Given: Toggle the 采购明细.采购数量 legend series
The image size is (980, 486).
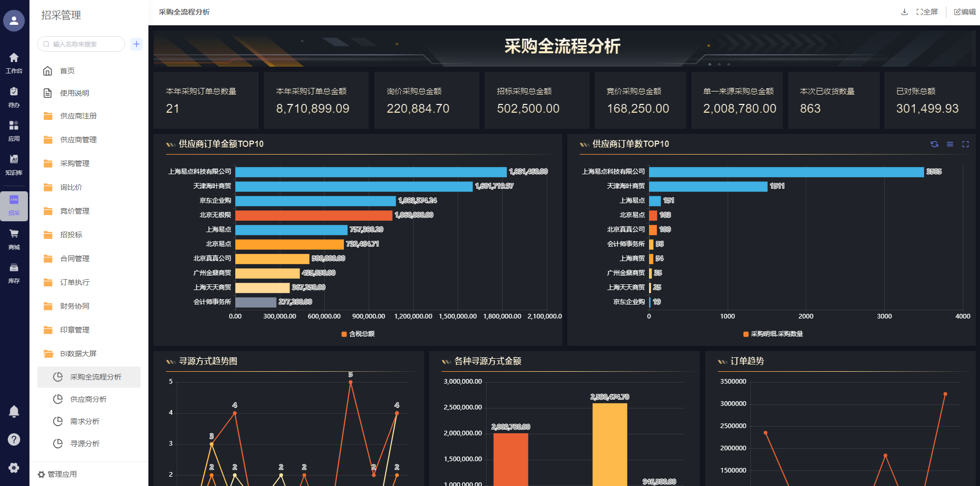Looking at the screenshot, I should 773,334.
